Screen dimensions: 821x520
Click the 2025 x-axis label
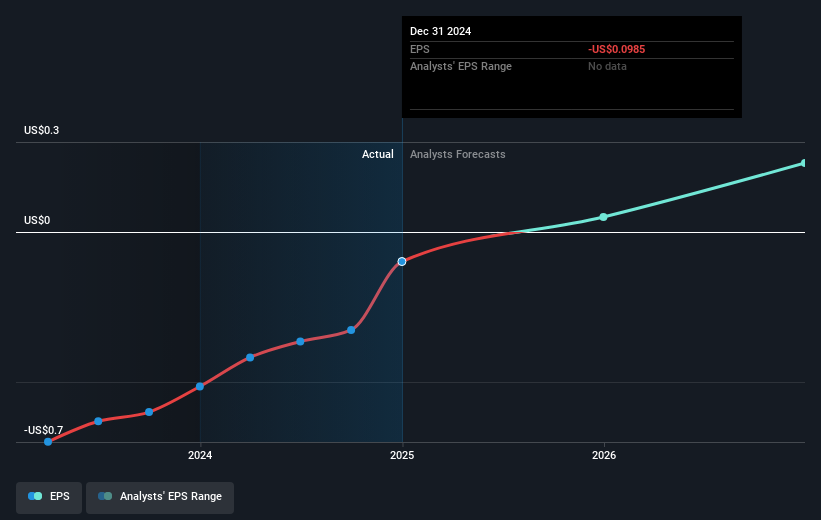click(x=402, y=456)
